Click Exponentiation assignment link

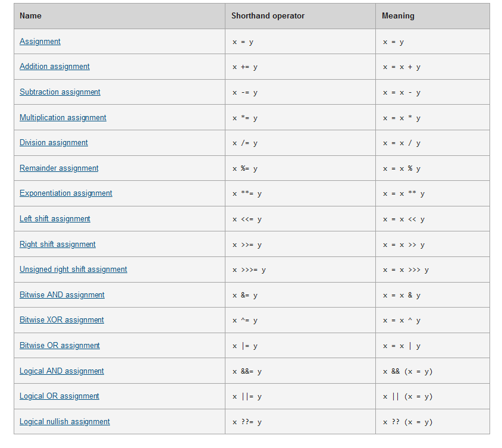click(x=66, y=193)
